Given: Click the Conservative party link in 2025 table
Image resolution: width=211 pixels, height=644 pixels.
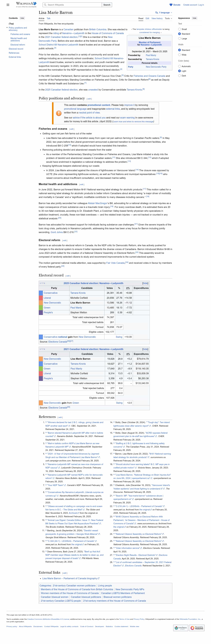Looking at the screenshot, I should [x=51, y=293].
